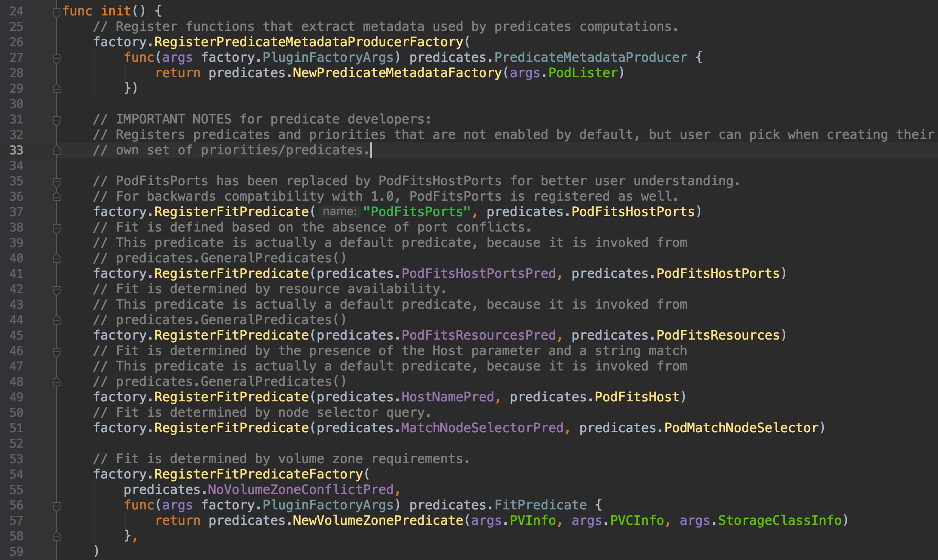
Task: Fold the comment block at line 46
Action: [56, 351]
